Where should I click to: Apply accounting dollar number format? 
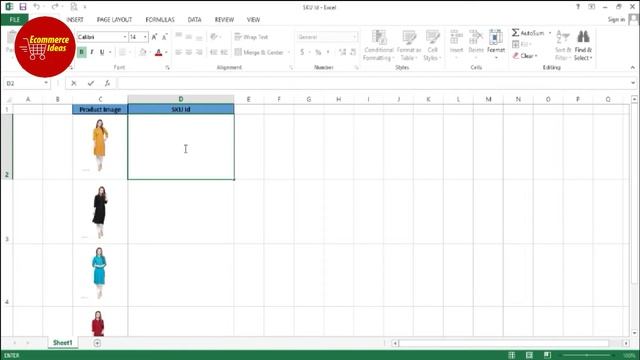[302, 52]
